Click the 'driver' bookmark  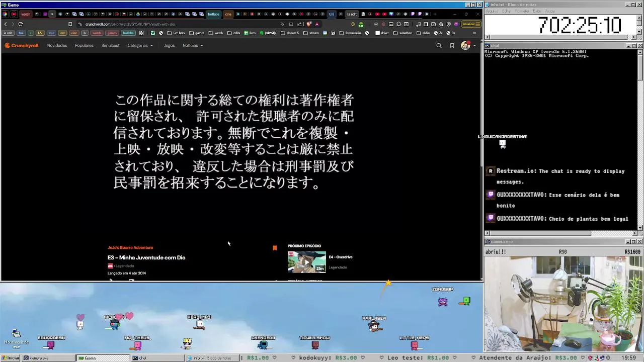[382, 33]
